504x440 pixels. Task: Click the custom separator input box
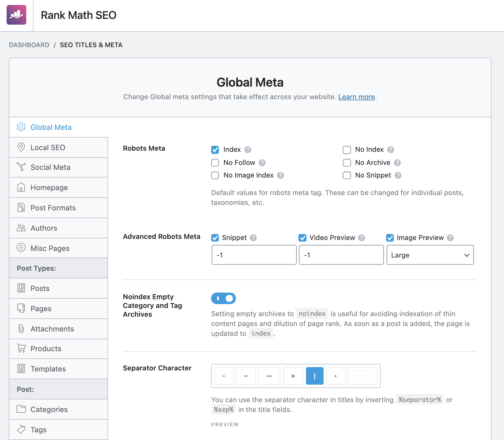362,376
